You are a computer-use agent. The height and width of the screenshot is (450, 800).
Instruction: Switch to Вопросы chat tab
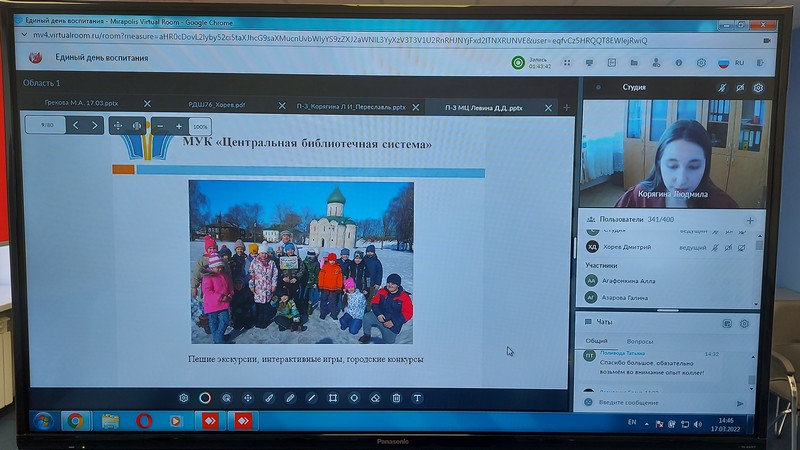click(640, 341)
